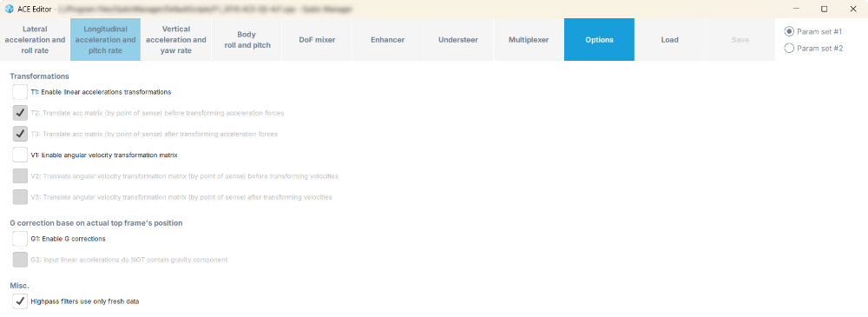Click the ACE Editor app icon in title bar
Image resolution: width=868 pixels, height=317 pixels.
[x=9, y=9]
